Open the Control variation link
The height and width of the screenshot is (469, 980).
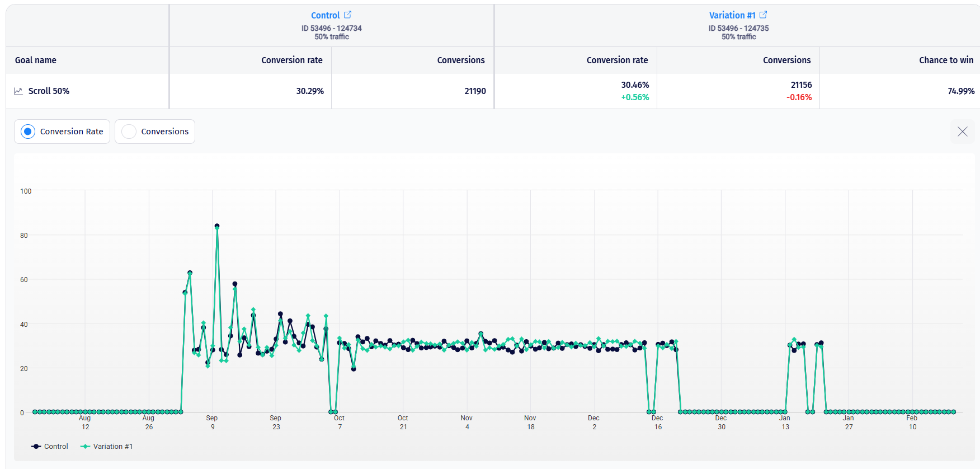[325, 15]
